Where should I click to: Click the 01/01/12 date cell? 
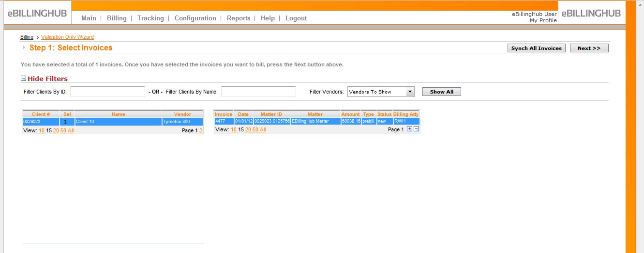click(243, 121)
